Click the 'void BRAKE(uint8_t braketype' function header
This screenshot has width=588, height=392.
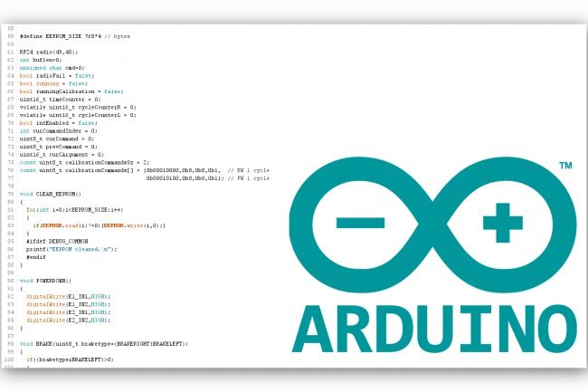pyautogui.click(x=104, y=344)
